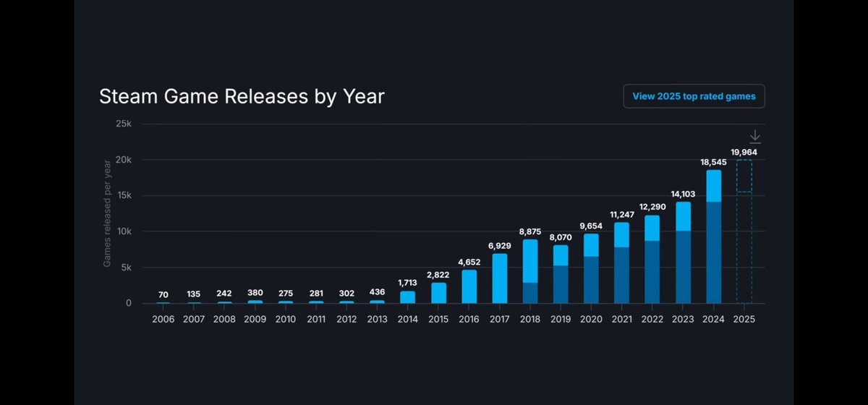
Task: Click the 5k y-axis label
Action: [126, 268]
